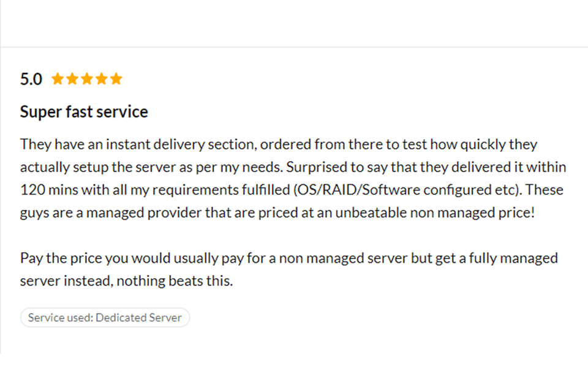Click the 5.0 rating score
This screenshot has height=392, width=588.
tap(31, 79)
